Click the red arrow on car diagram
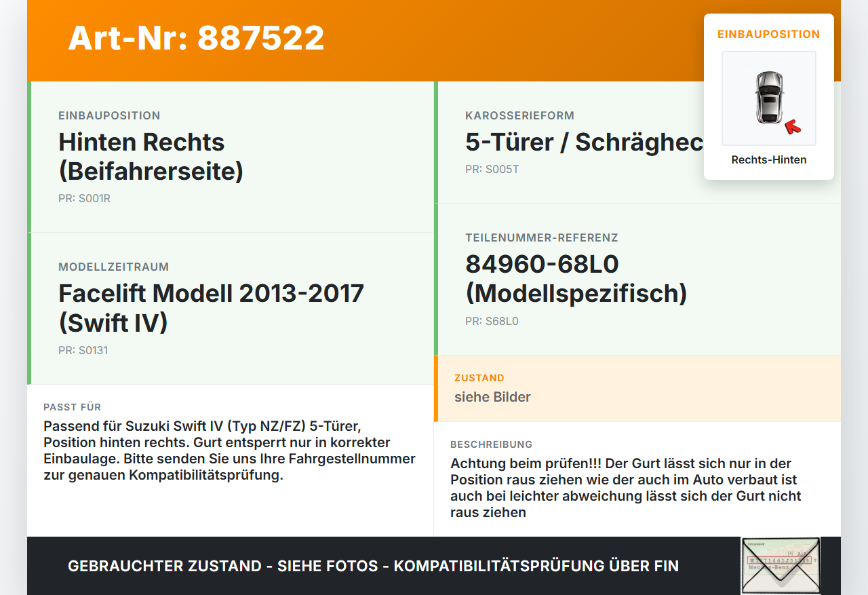Viewport: 868px width, 595px height. pyautogui.click(x=792, y=126)
